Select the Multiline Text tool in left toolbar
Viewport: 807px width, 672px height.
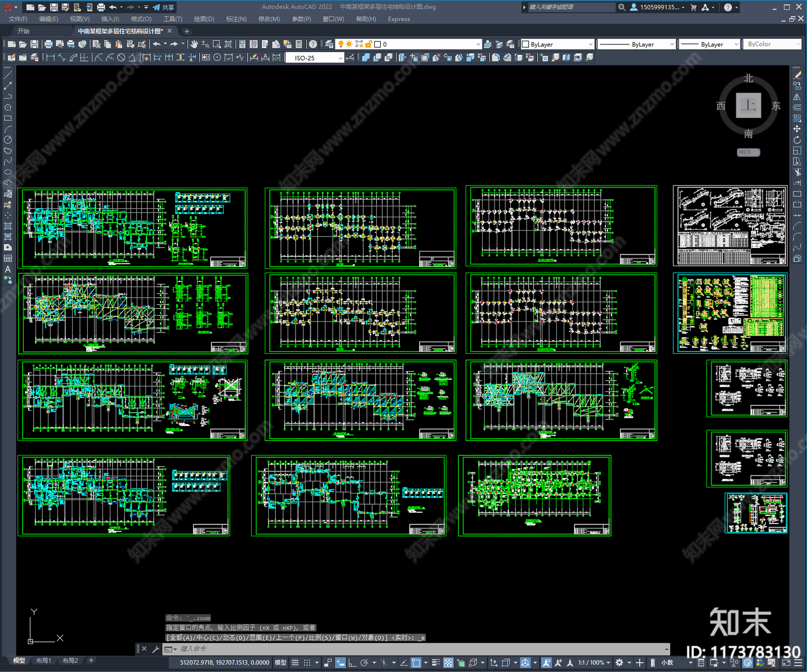(x=8, y=269)
